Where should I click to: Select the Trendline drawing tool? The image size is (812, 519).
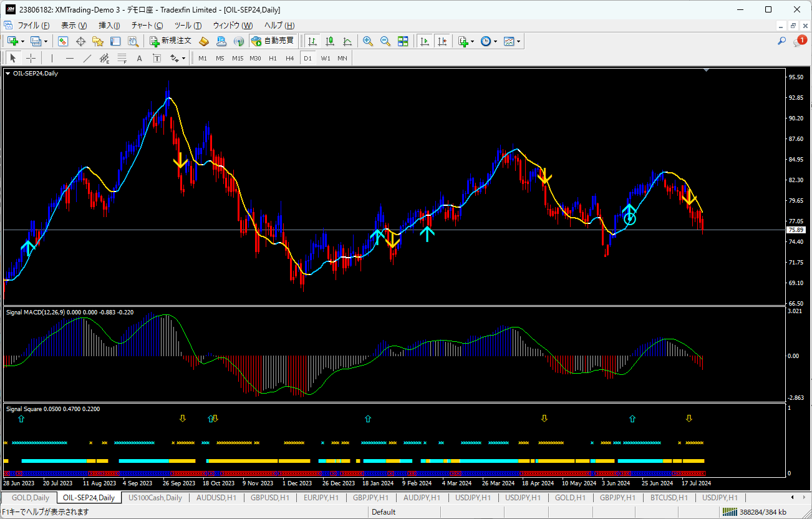click(87, 58)
